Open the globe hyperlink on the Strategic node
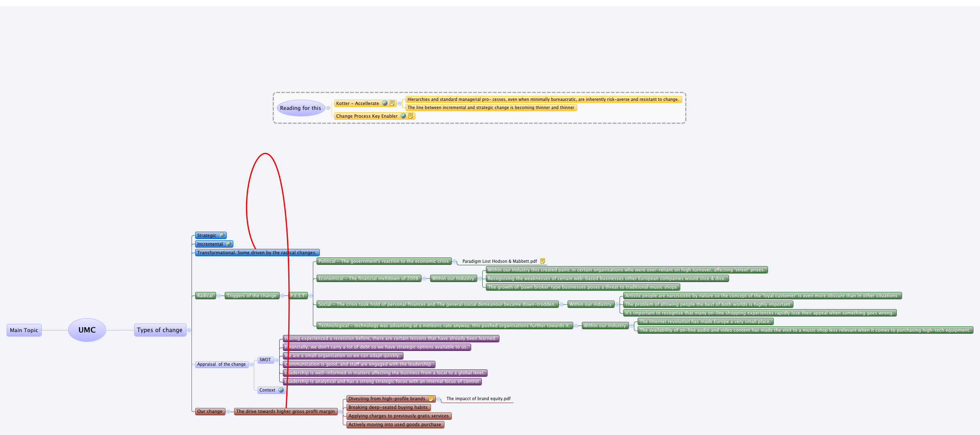This screenshot has width=980, height=435. [222, 235]
